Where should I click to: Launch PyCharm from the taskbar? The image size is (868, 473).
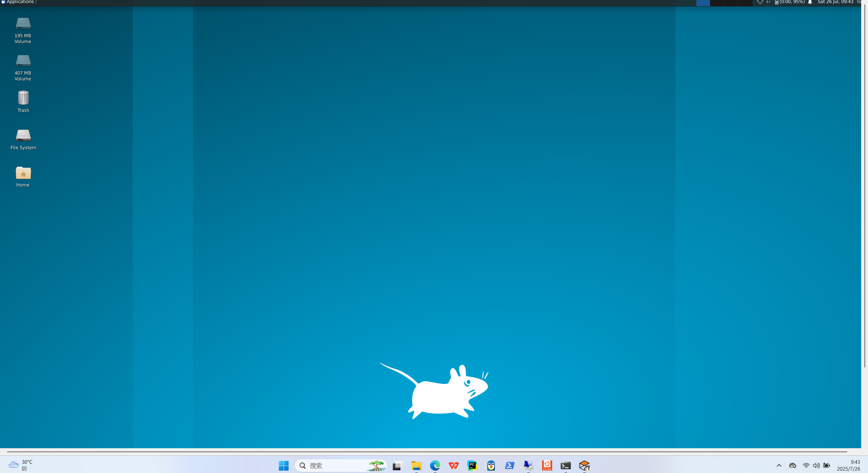click(x=472, y=465)
